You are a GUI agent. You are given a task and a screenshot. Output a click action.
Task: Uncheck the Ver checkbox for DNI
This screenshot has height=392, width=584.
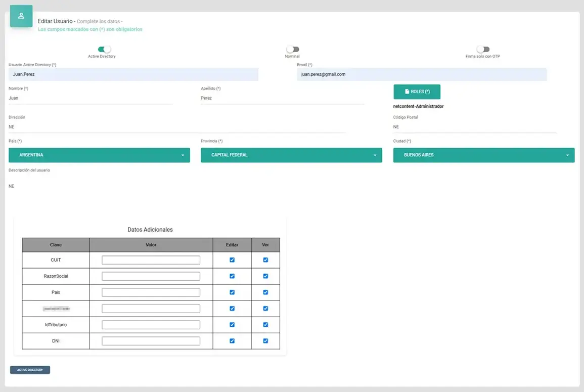click(265, 340)
